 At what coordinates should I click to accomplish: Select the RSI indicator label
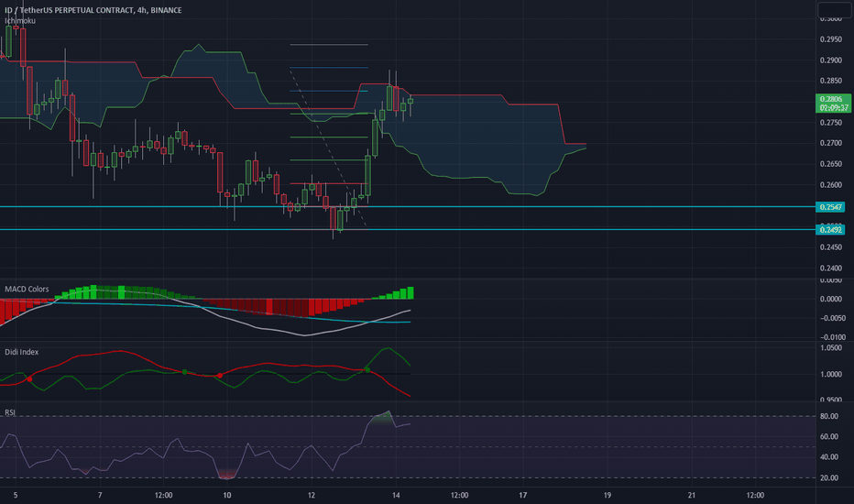[10, 412]
